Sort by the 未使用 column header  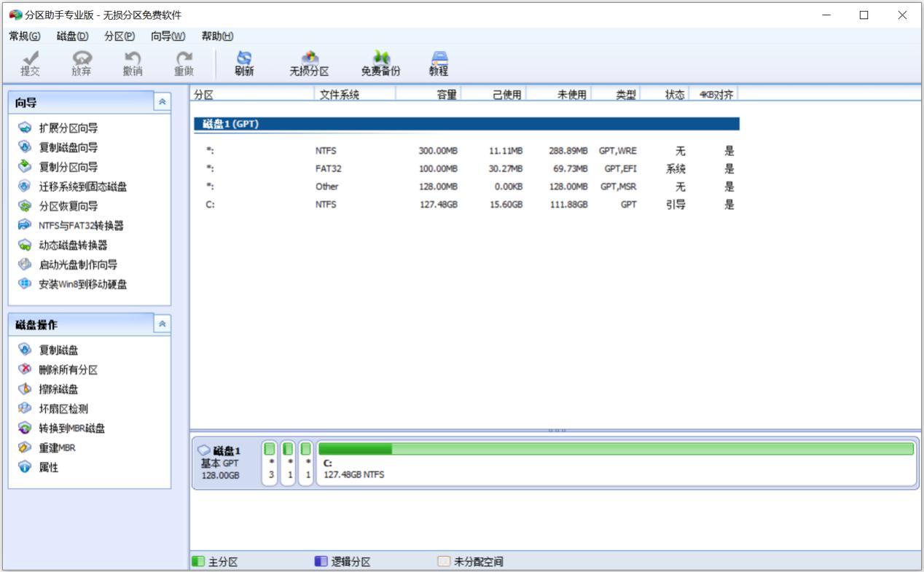[558, 94]
